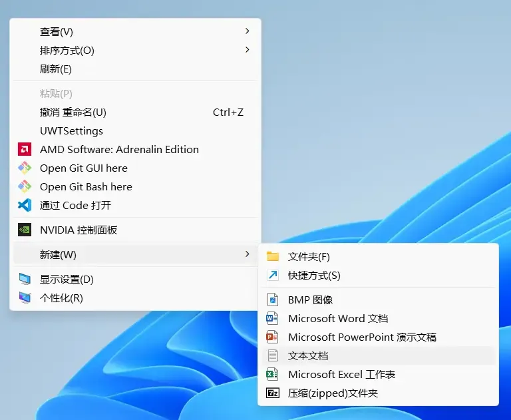This screenshot has width=511, height=420.
Task: Click the personalization monitor icon
Action: point(25,298)
